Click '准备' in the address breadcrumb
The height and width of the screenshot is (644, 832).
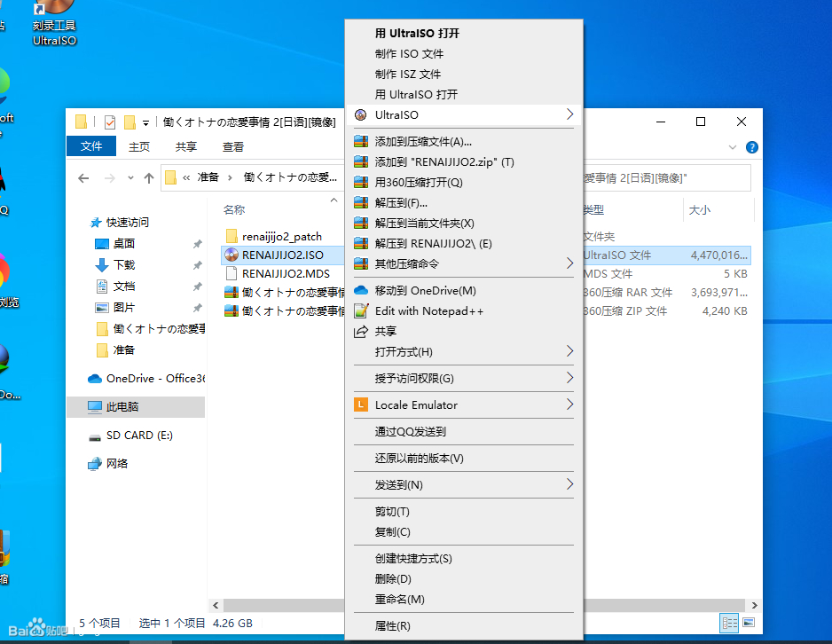[208, 177]
